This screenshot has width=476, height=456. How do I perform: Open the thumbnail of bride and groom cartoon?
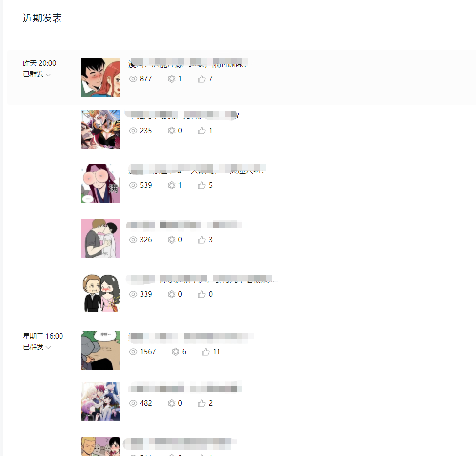pos(101,293)
